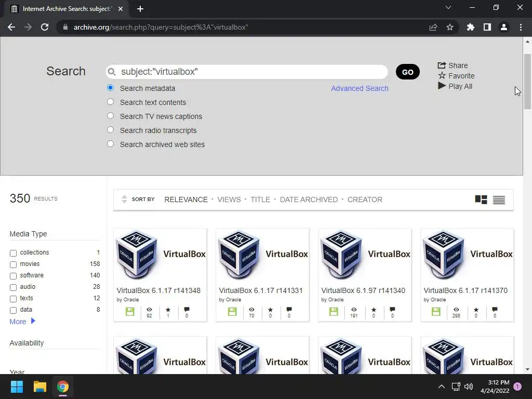Open the Advanced Search link
This screenshot has height=399, width=532.
click(x=360, y=88)
